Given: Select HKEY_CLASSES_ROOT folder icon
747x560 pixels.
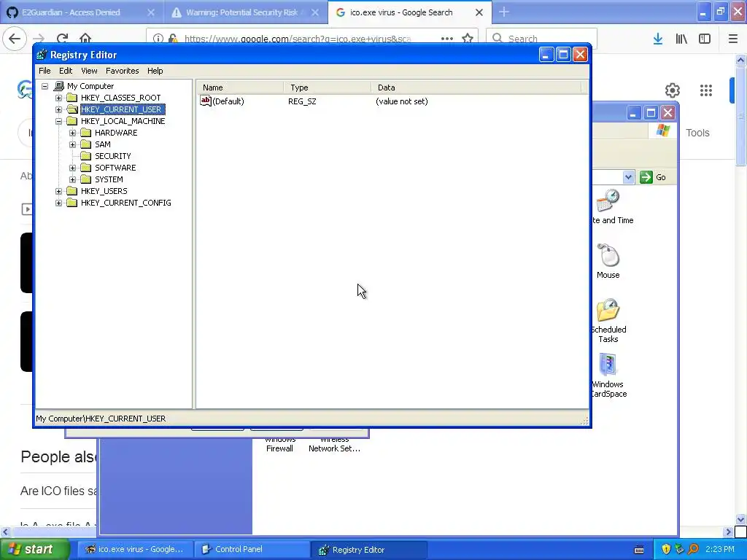Looking at the screenshot, I should pos(72,98).
